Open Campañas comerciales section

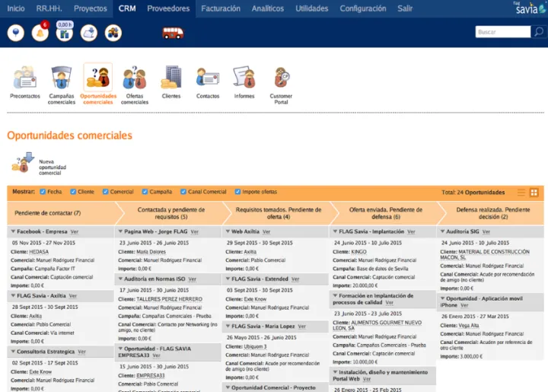point(62,78)
